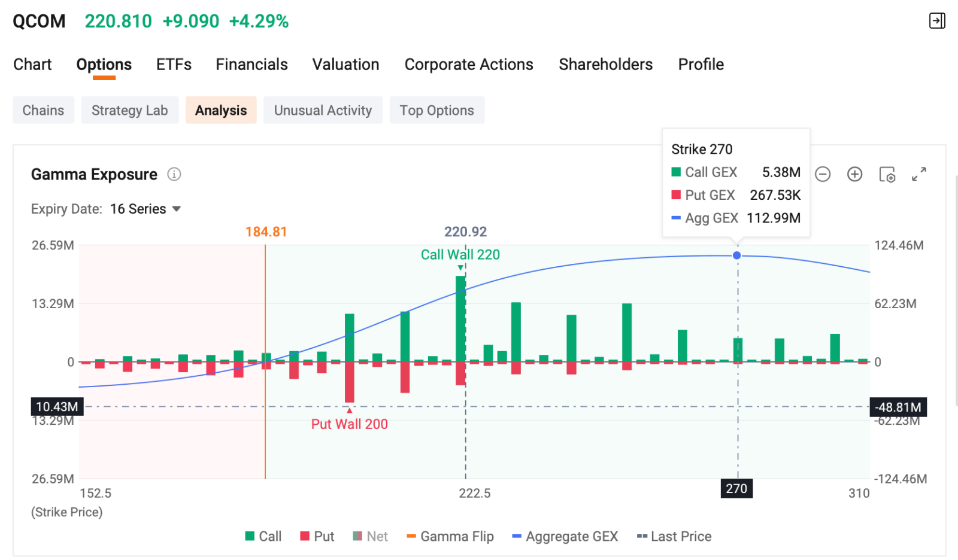
Task: Toggle Gamma Flip line in legend
Action: click(x=450, y=536)
